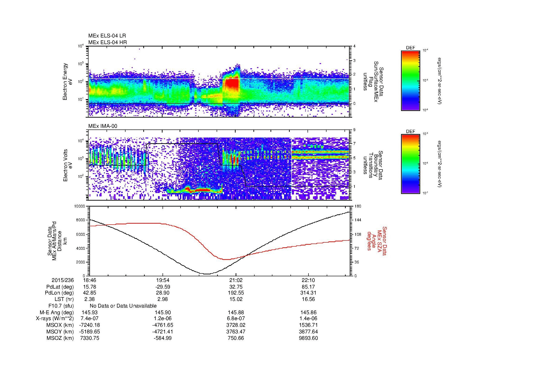The height and width of the screenshot is (392, 555).
Task: Select LST value '15.02'
Action: (236, 299)
